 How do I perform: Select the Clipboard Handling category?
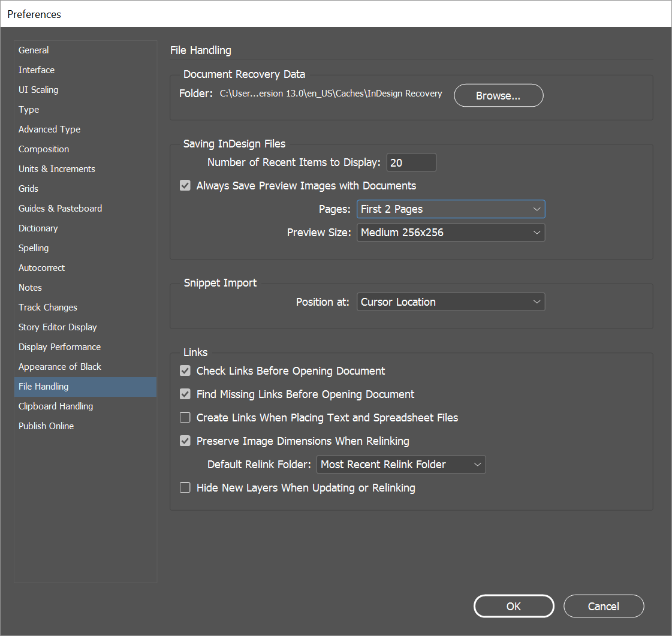point(56,406)
